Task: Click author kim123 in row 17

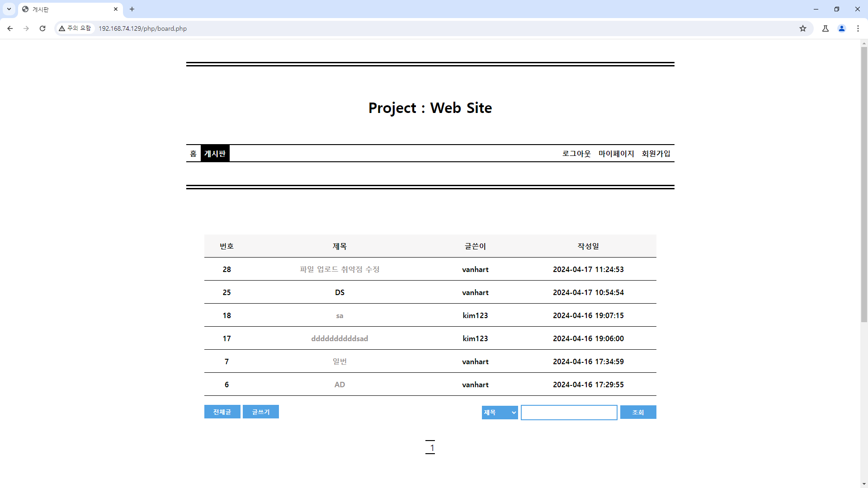Action: click(x=475, y=338)
